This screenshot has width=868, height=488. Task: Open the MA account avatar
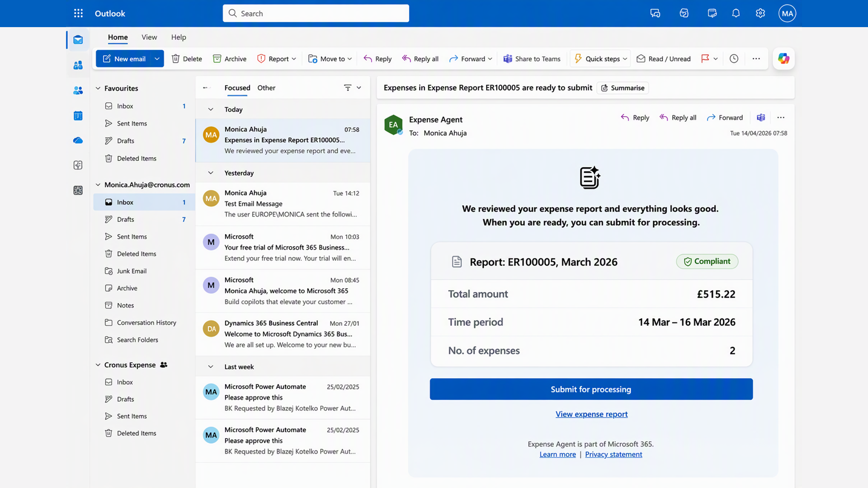[787, 14]
